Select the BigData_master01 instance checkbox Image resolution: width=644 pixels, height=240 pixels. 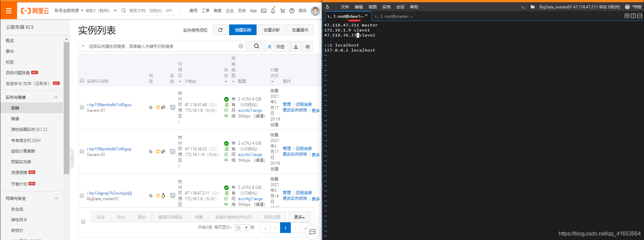[x=82, y=195]
